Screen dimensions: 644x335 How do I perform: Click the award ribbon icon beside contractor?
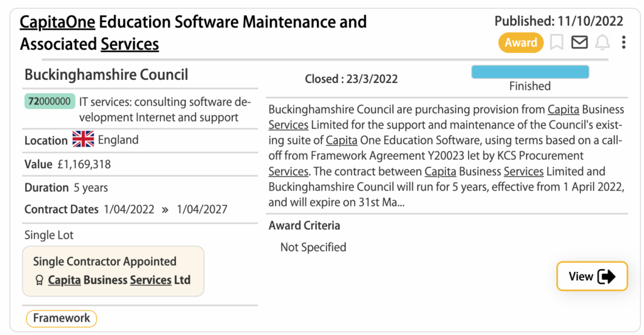39,280
